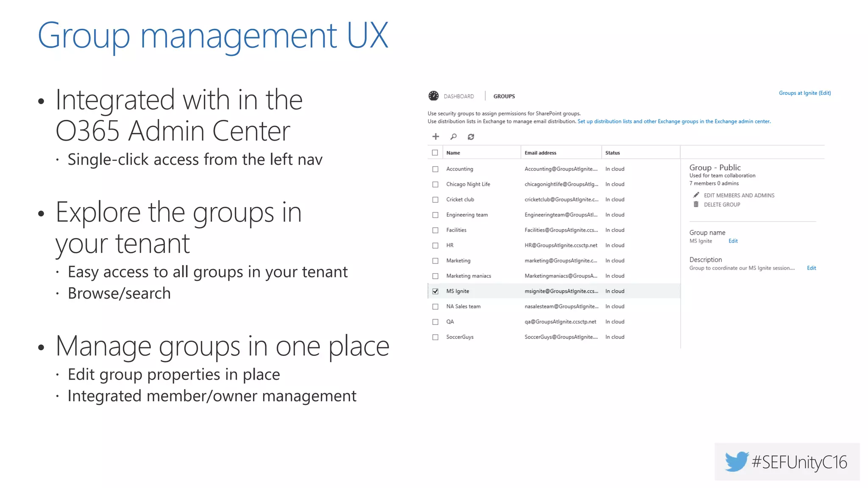This screenshot has height=488, width=868.
Task: Select the Chicago Night Life row name
Action: pos(468,184)
